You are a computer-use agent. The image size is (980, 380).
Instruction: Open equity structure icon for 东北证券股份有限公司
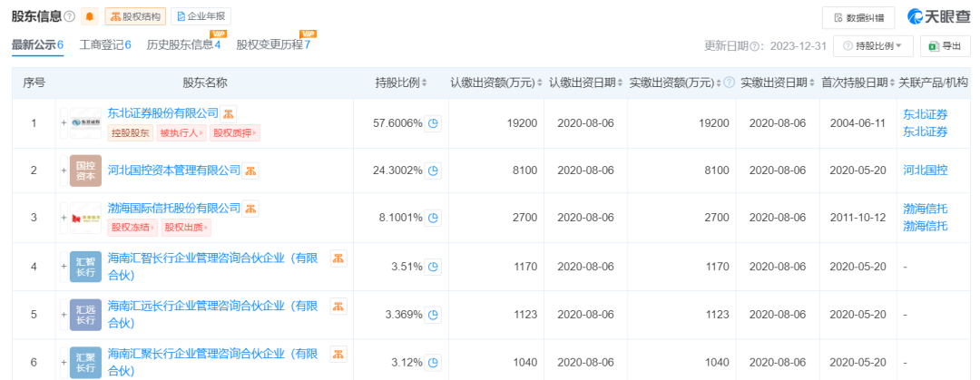click(x=230, y=113)
